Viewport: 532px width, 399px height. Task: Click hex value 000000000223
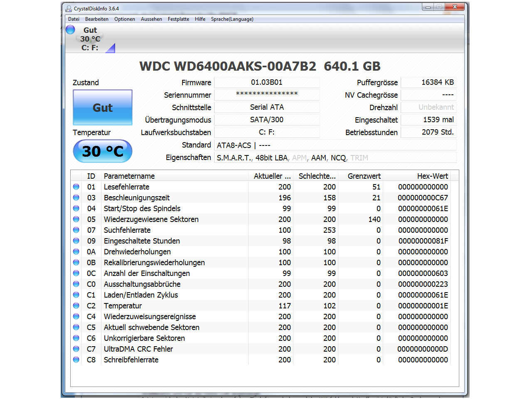pos(423,284)
